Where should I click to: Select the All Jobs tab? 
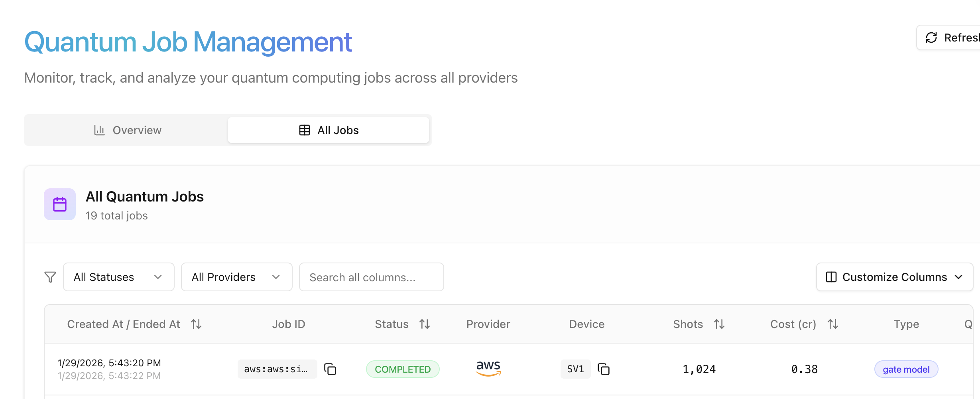[x=328, y=130]
